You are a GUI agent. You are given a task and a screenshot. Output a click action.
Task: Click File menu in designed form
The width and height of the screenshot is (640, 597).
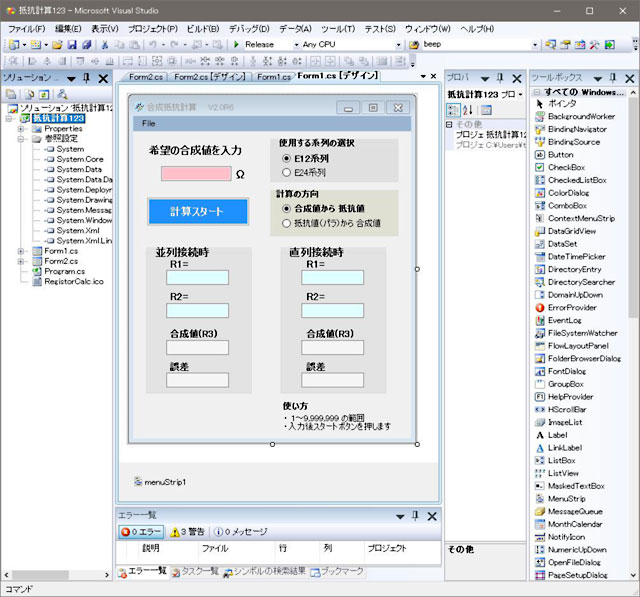click(x=149, y=123)
